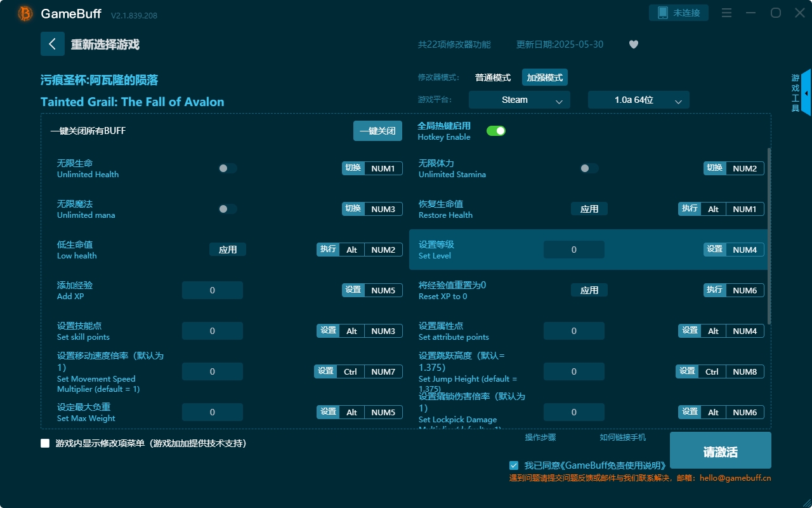Viewport: 812px width, 508px height.
Task: Click the vertical scrollbar in cheat list
Action: click(x=769, y=235)
